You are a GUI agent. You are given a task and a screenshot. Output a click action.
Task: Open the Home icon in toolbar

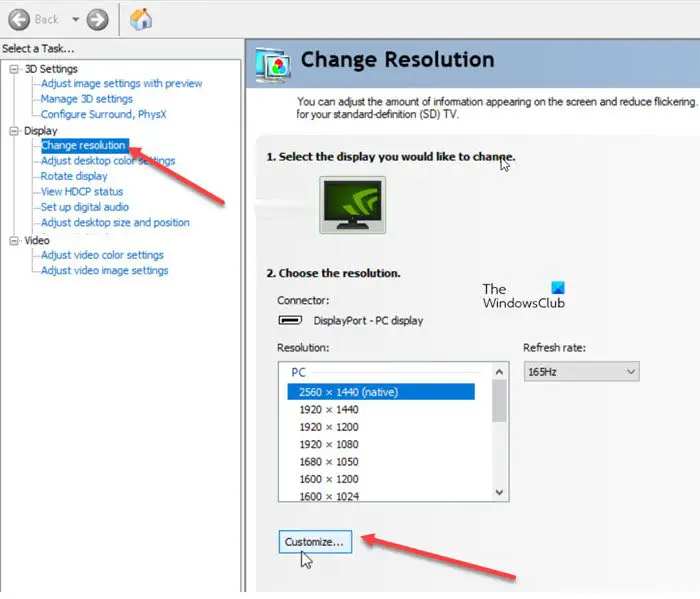point(141,19)
